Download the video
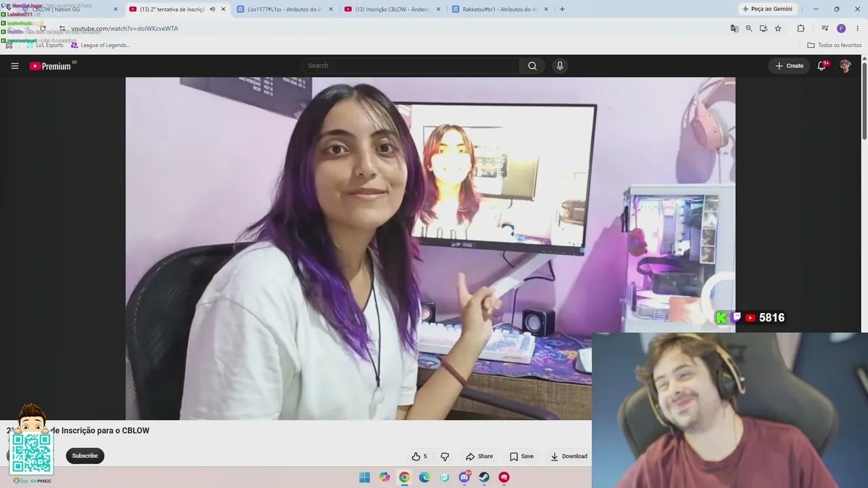This screenshot has width=868, height=488. point(568,456)
